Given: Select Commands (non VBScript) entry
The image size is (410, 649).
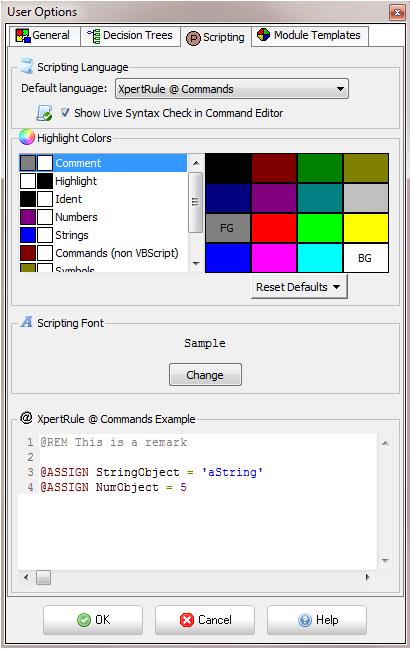Looking at the screenshot, I should pos(103,253).
